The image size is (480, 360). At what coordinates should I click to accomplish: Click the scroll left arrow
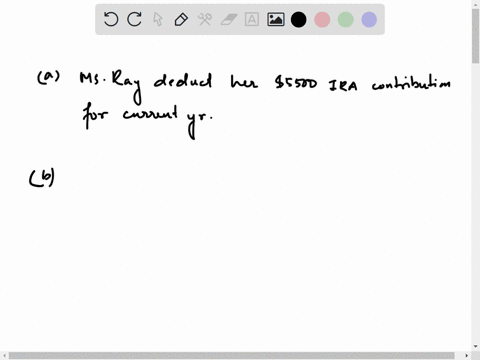click(x=4, y=356)
